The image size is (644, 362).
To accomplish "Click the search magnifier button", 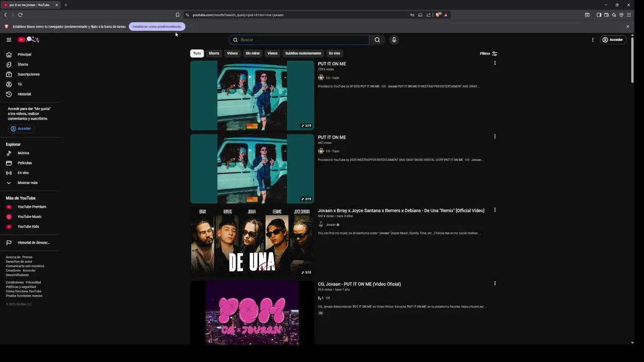I will [377, 40].
